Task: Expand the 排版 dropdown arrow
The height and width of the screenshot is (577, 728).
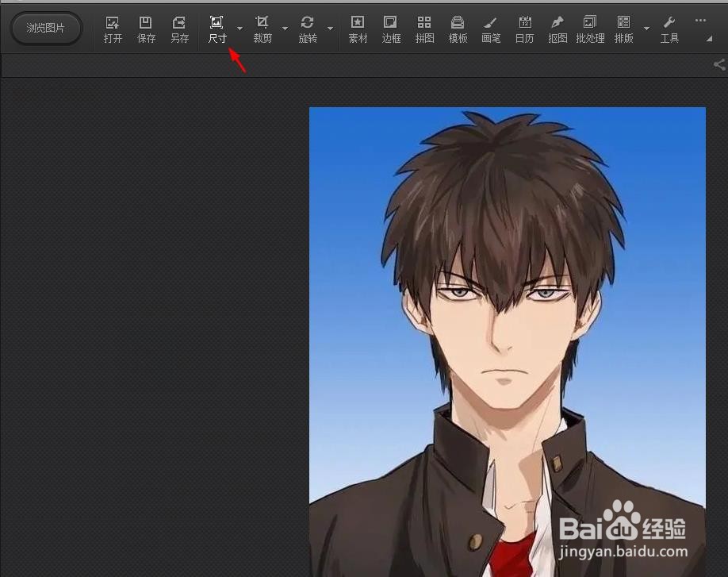Action: click(646, 29)
